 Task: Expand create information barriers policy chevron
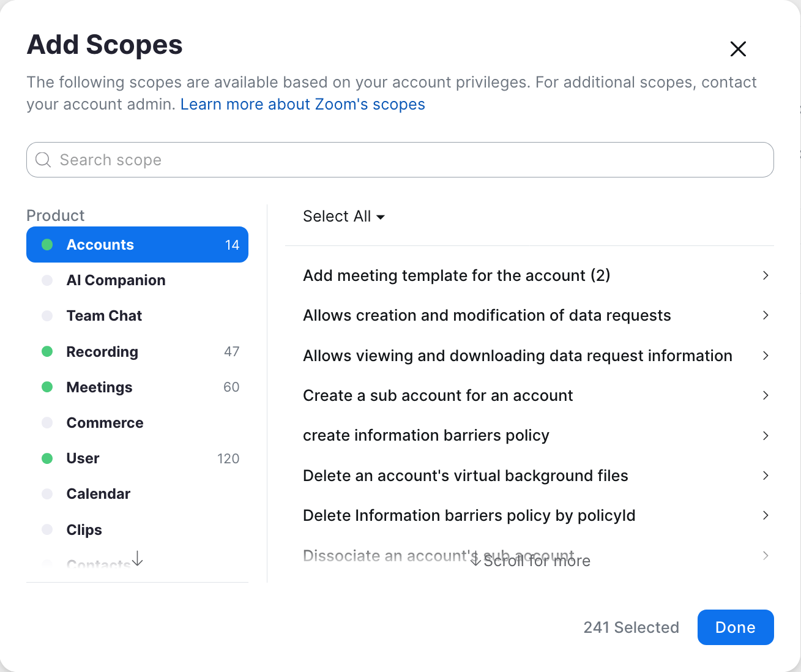click(x=766, y=436)
